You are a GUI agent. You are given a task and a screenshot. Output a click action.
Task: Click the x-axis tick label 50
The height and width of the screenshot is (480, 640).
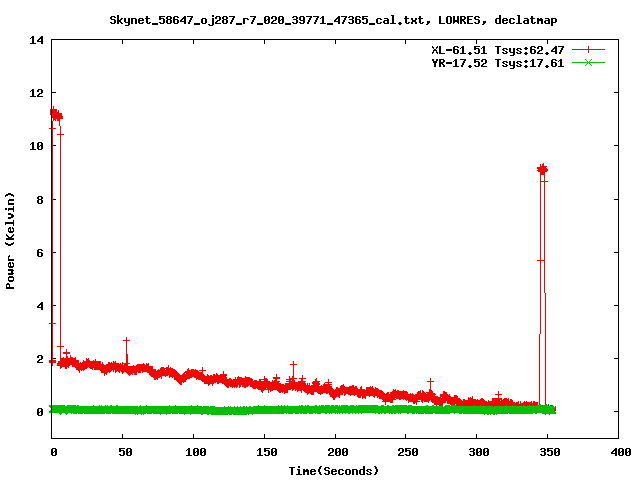tap(125, 452)
